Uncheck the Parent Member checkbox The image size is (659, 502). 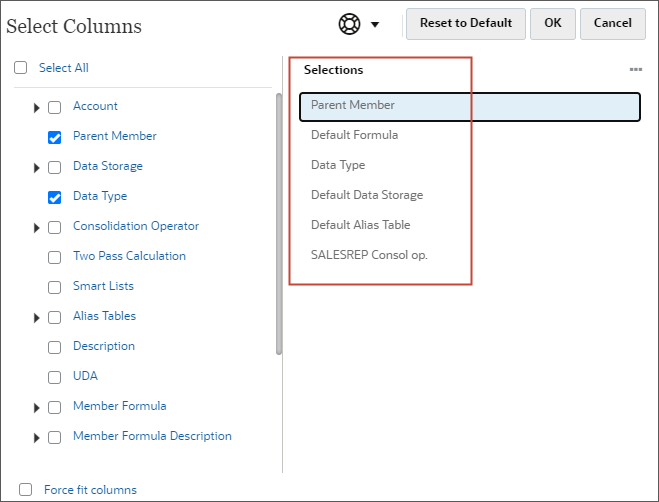coord(55,137)
